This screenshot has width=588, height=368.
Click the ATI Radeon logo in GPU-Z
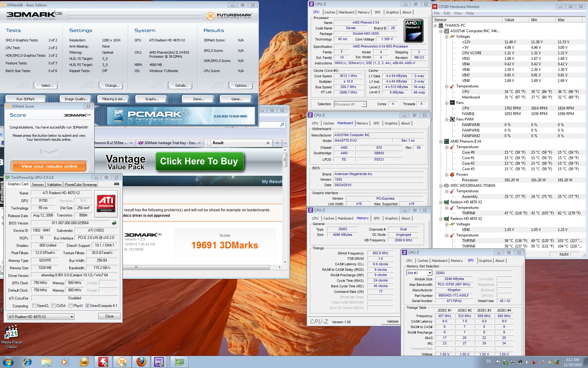pos(106,203)
